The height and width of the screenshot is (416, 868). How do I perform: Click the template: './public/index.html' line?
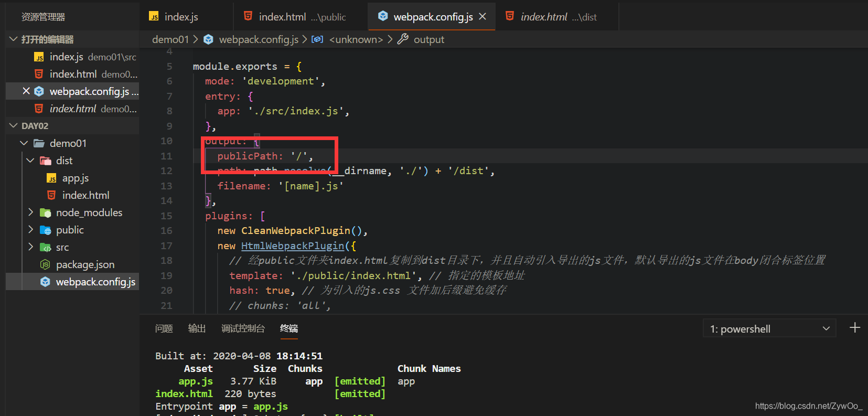tap(326, 275)
